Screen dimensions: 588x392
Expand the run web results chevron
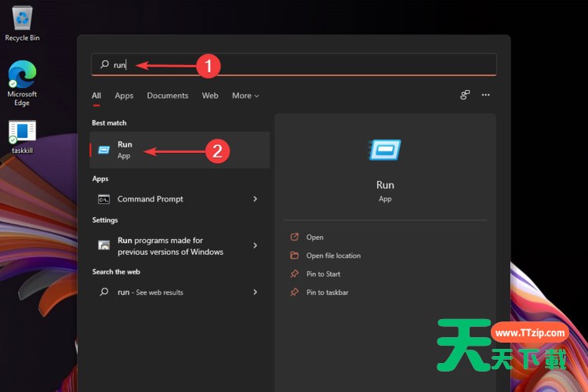pos(255,292)
